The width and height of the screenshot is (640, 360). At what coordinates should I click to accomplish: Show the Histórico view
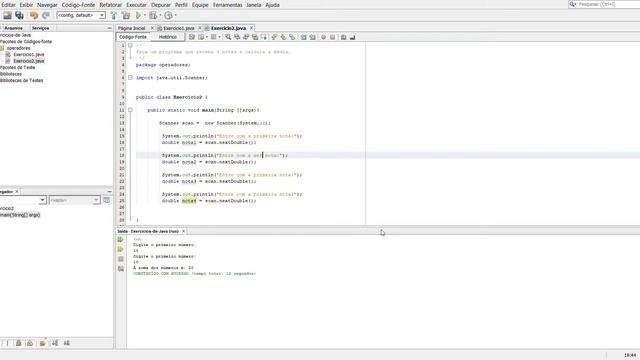[x=168, y=37]
